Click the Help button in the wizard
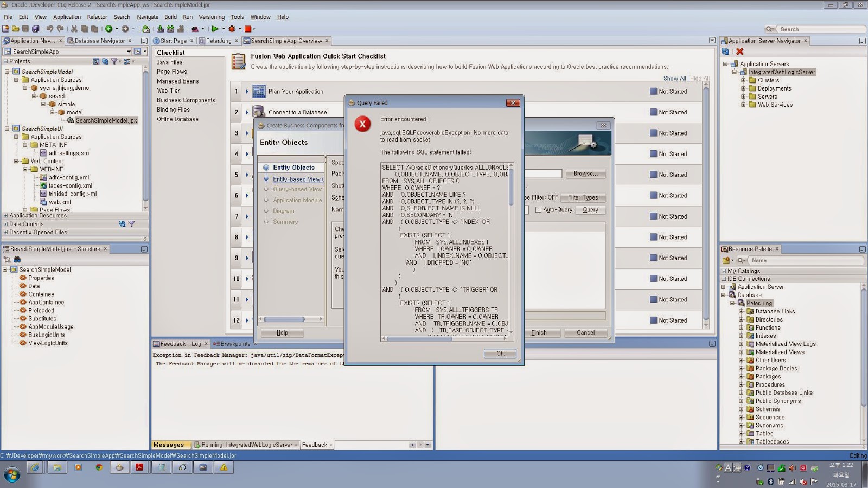This screenshot has width=868, height=488. pos(282,332)
